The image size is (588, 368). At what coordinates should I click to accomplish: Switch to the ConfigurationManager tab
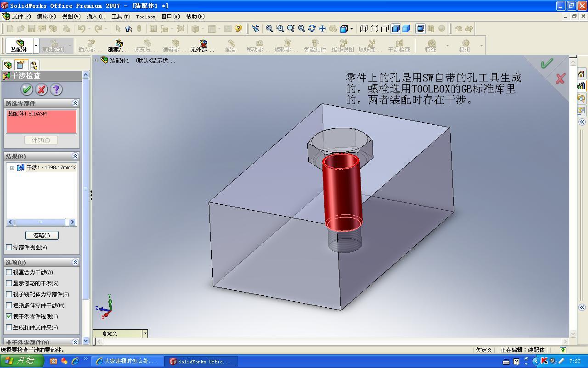pyautogui.click(x=34, y=65)
